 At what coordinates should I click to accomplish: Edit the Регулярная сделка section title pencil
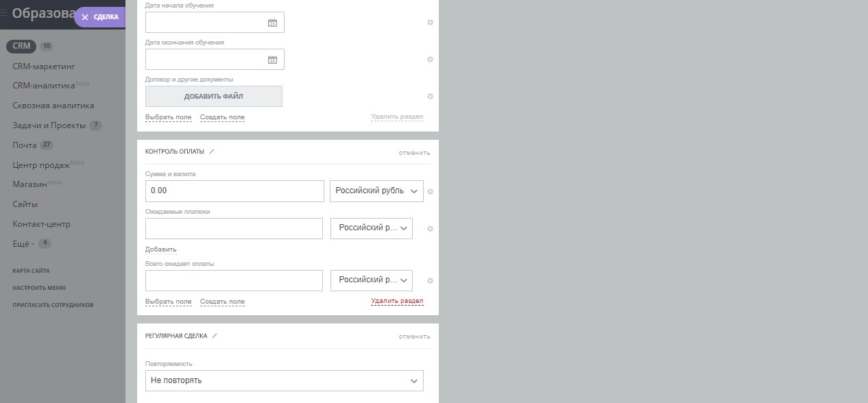(215, 336)
